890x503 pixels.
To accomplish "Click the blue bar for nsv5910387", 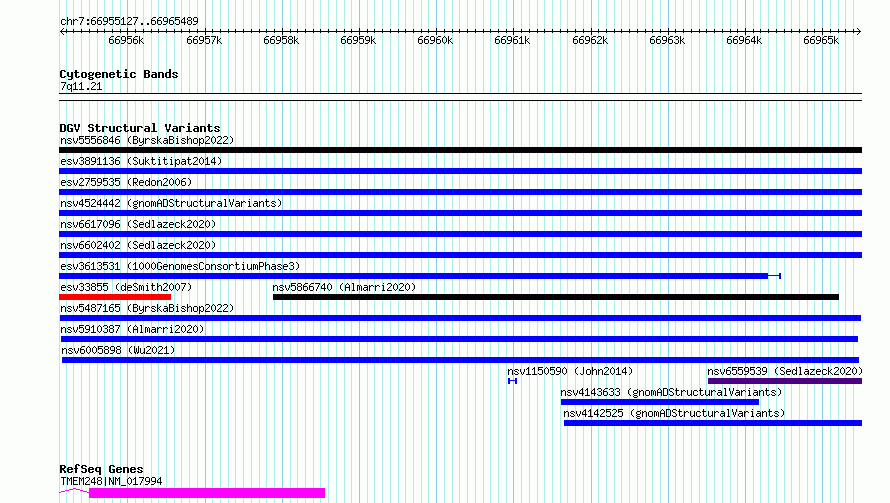I will [x=459, y=339].
